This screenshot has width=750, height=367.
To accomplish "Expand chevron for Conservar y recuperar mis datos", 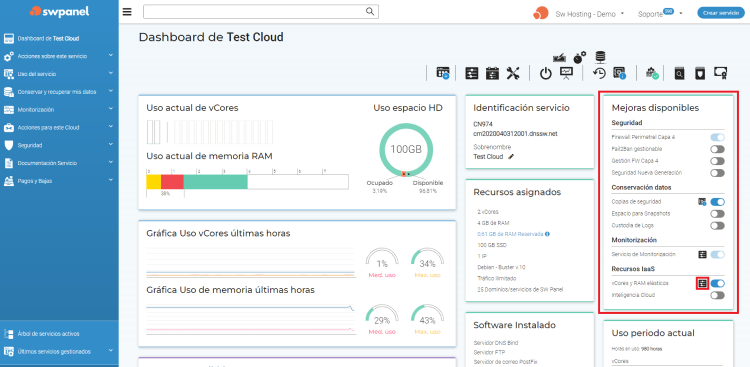I will (x=111, y=91).
